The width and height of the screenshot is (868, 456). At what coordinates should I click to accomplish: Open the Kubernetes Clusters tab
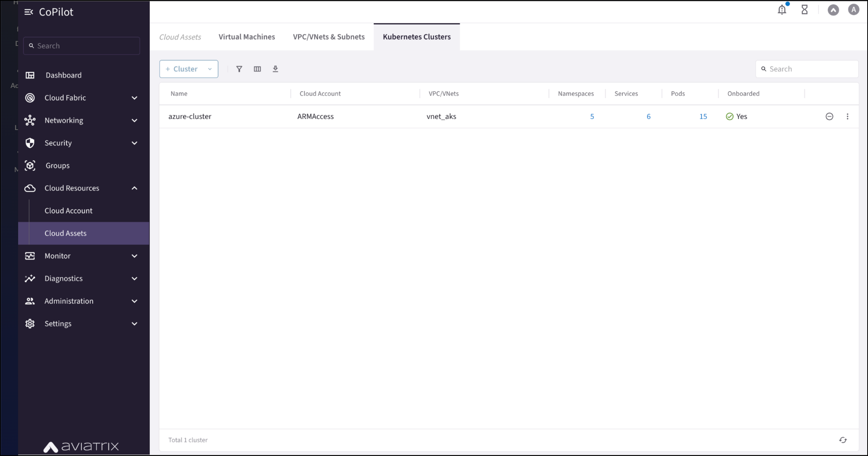(x=416, y=37)
